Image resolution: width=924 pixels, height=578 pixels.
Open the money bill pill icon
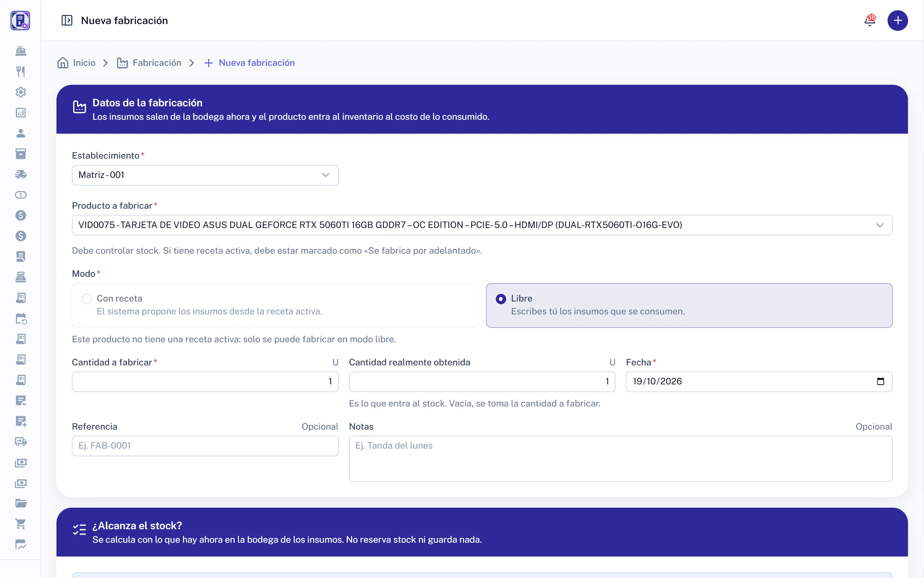point(21,195)
